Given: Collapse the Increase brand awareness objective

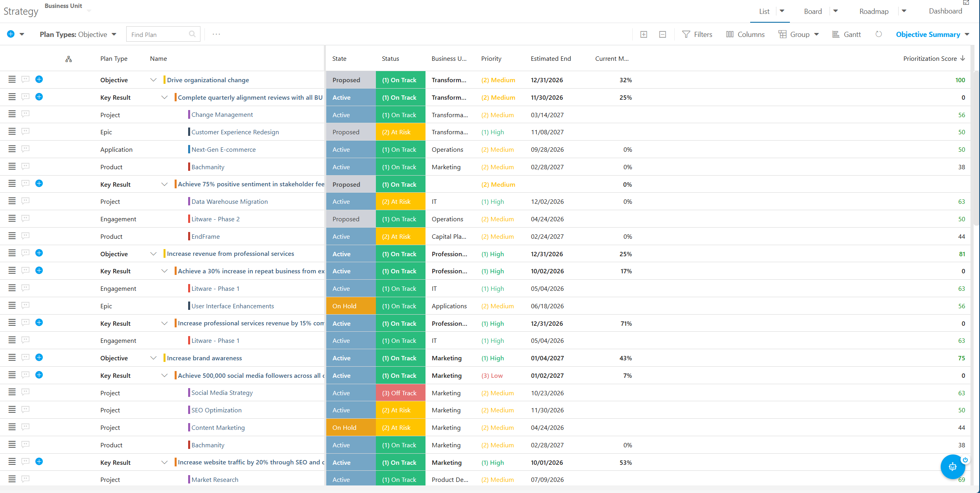Looking at the screenshot, I should [153, 358].
